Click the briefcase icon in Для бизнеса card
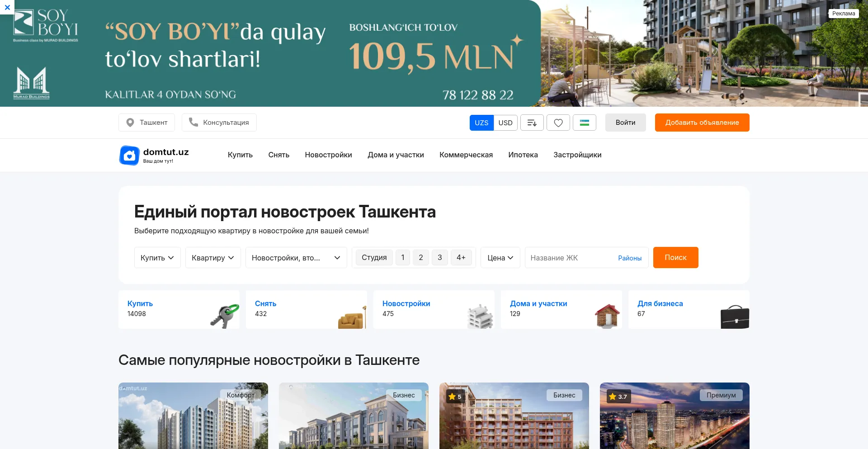 [734, 317]
